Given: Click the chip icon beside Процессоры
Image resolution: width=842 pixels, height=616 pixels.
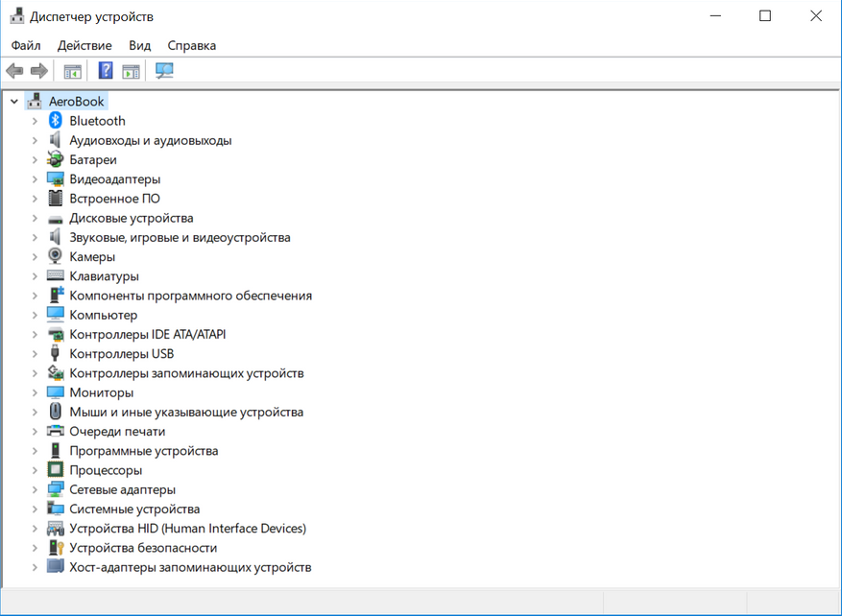Looking at the screenshot, I should [56, 470].
